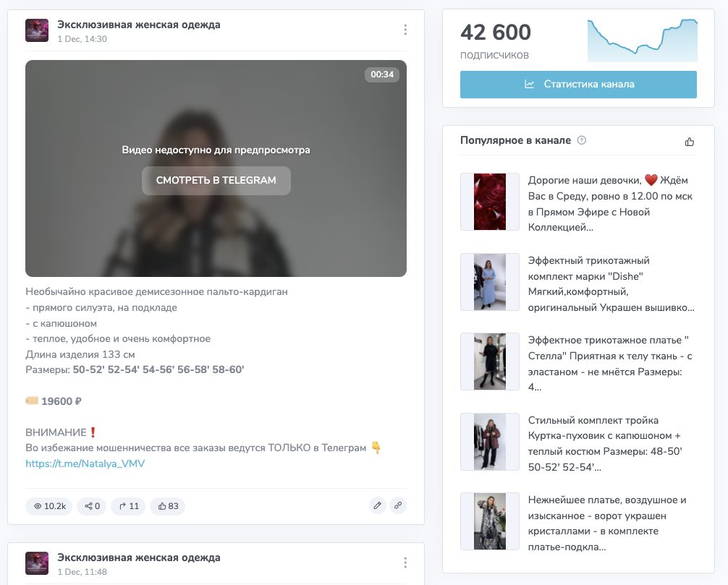Click the Статистика канала button
This screenshot has width=728, height=585.
pyautogui.click(x=578, y=85)
